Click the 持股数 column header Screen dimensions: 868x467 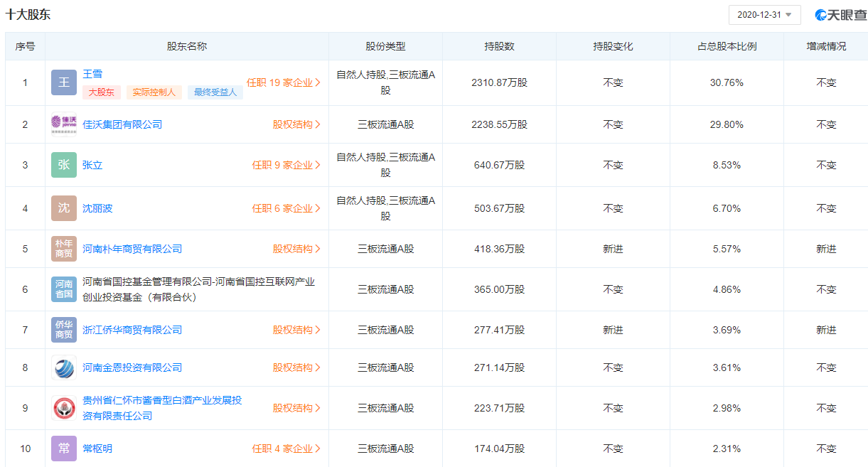[x=499, y=46]
